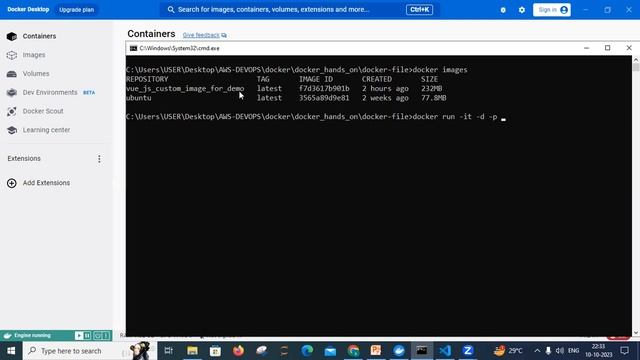
Task: Click the taskbar search box
Action: [x=90, y=351]
